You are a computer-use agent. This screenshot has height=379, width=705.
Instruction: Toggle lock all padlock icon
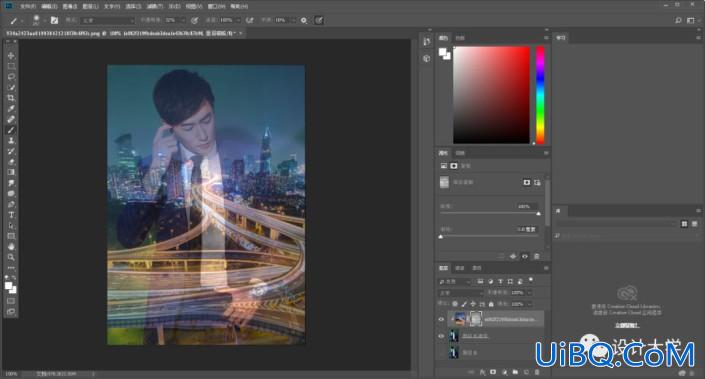coord(491,304)
